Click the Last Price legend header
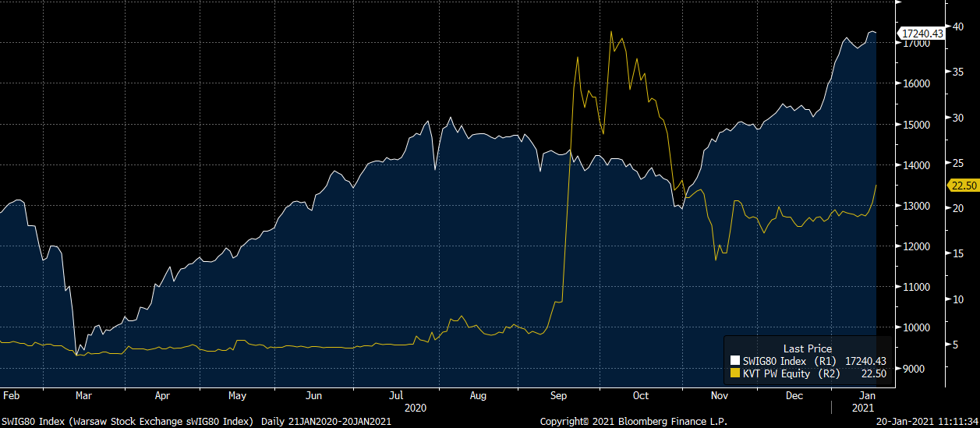 click(807, 348)
